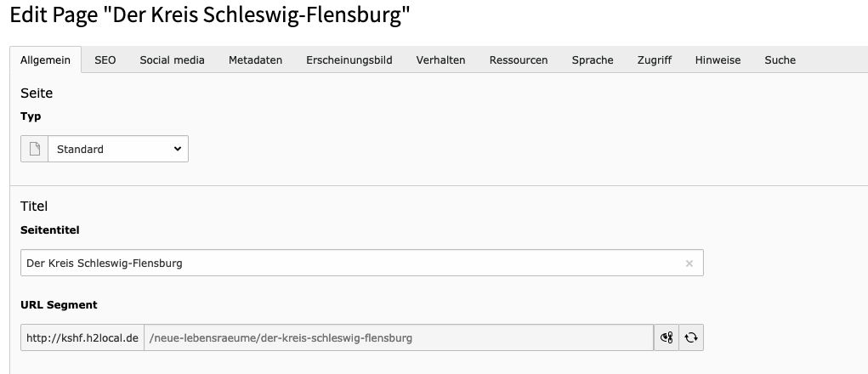Image resolution: width=868 pixels, height=374 pixels.
Task: Clear the Seitentitel field with the X
Action: (x=689, y=263)
